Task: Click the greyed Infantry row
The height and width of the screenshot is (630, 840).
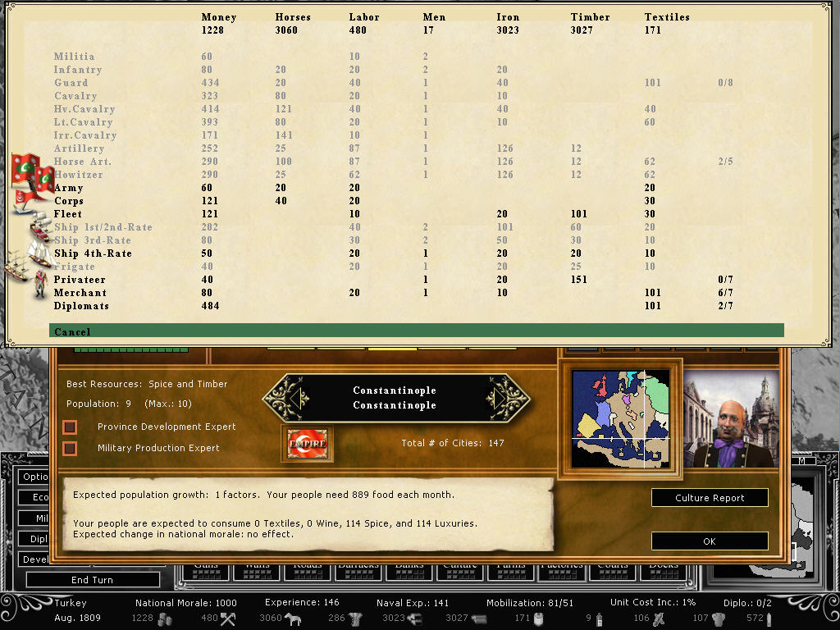Action: click(x=416, y=70)
